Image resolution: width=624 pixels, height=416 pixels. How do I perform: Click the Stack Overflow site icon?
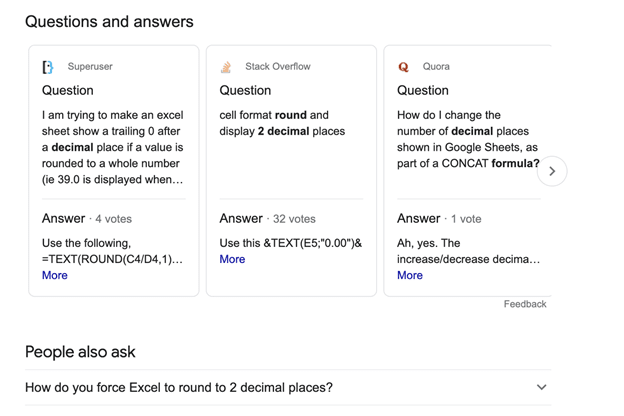tap(226, 67)
